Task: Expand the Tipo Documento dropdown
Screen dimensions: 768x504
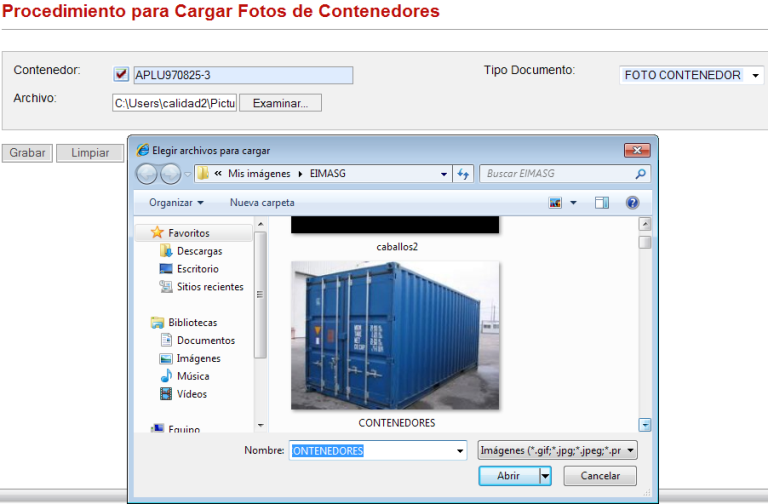Action: (x=756, y=76)
